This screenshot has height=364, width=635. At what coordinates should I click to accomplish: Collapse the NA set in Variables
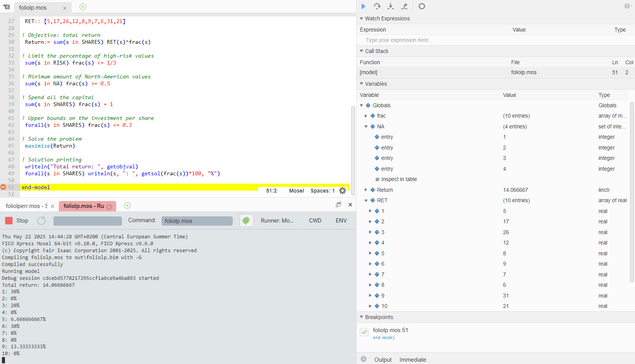pos(366,126)
